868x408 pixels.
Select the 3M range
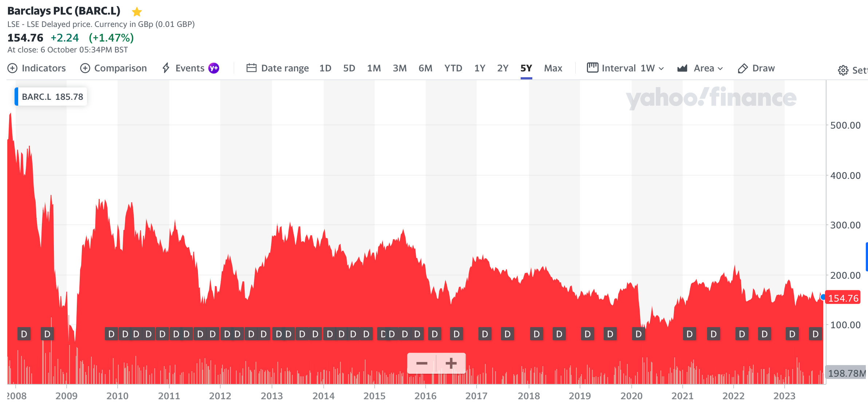tap(399, 68)
